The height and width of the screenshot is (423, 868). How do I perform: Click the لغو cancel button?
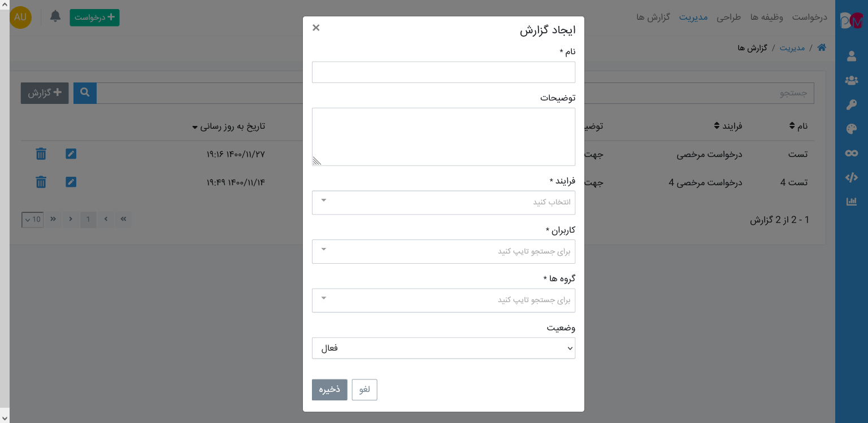coord(364,390)
